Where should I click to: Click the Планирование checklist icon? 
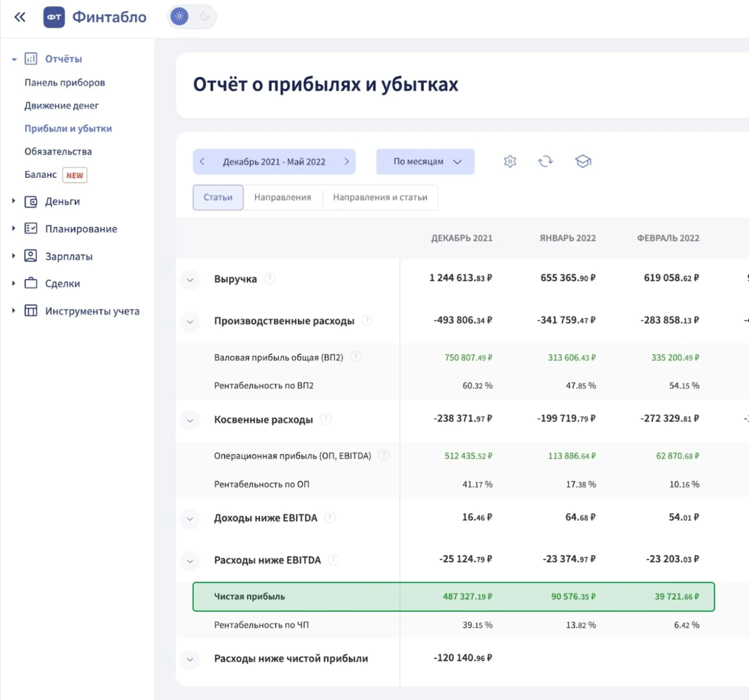31,229
